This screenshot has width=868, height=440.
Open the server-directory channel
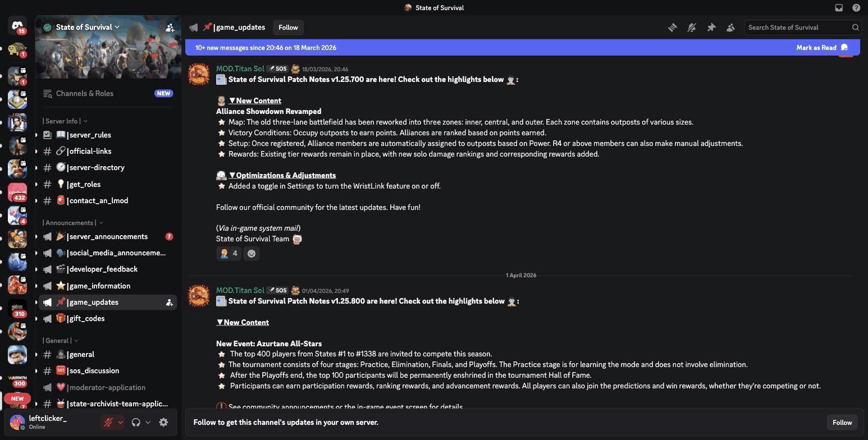tap(107, 168)
